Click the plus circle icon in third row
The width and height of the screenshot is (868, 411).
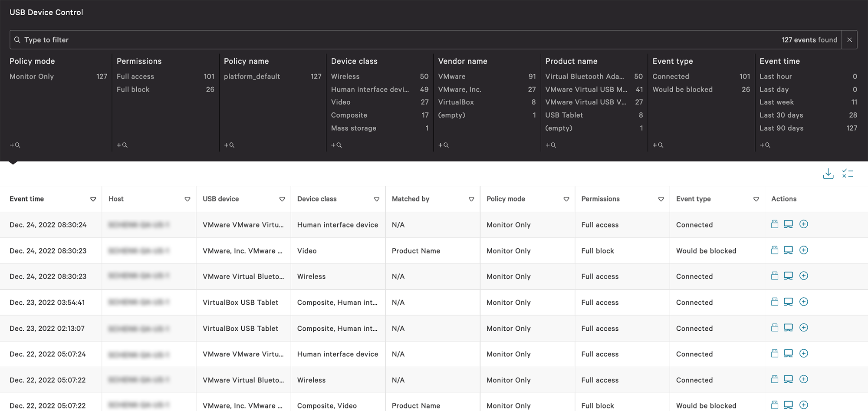804,276
